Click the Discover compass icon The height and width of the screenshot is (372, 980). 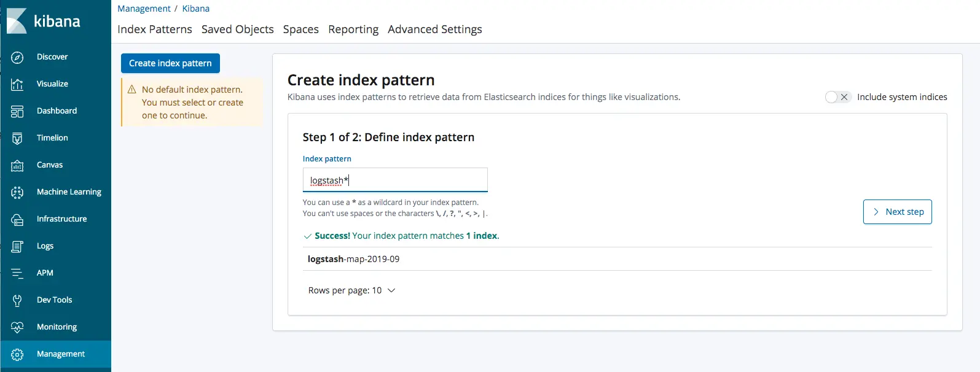[x=17, y=57]
